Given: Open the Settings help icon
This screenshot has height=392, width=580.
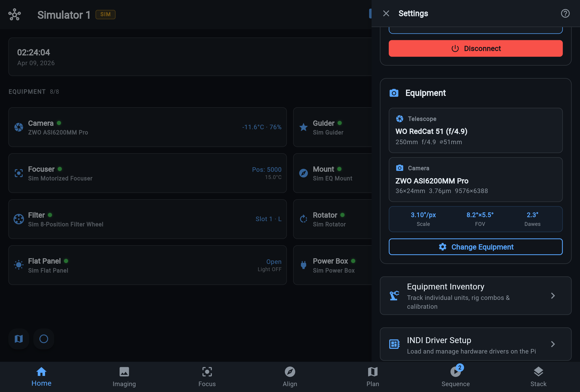Looking at the screenshot, I should 565,13.
